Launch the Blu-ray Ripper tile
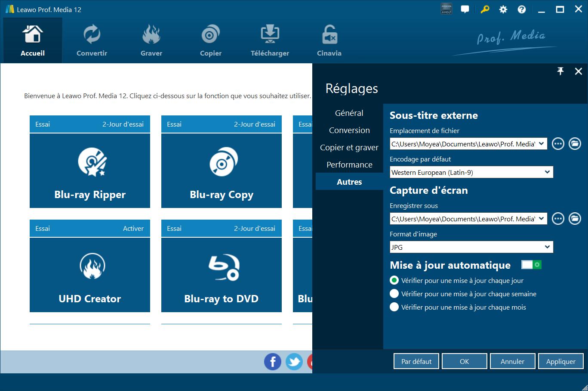This screenshot has height=391, width=588. [x=90, y=171]
